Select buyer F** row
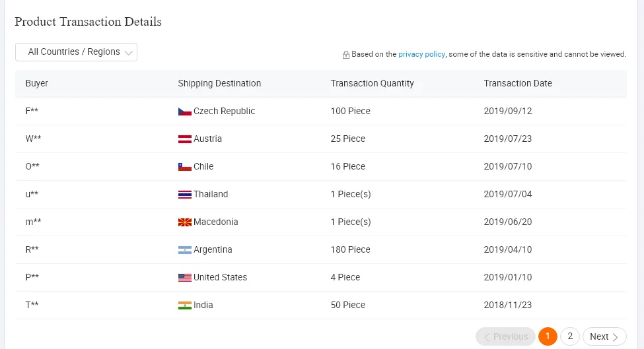Screen dimensions: 644x349 tap(321, 111)
